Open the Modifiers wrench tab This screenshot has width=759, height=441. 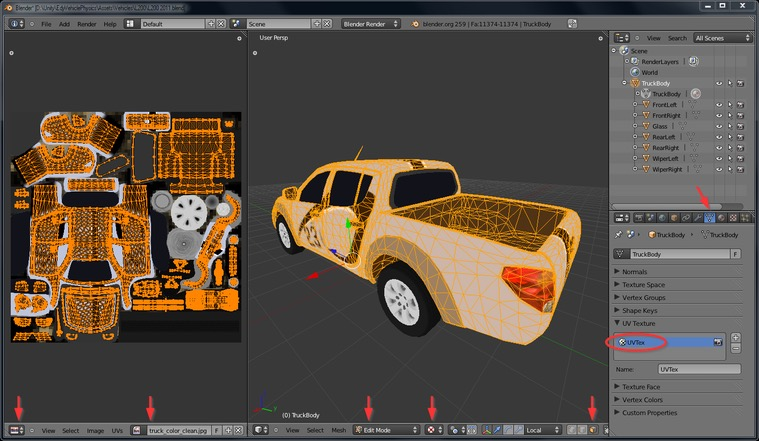click(x=697, y=217)
